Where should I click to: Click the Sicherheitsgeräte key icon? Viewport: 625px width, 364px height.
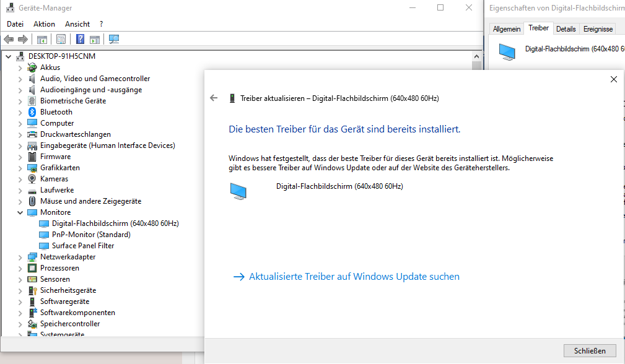click(x=32, y=290)
